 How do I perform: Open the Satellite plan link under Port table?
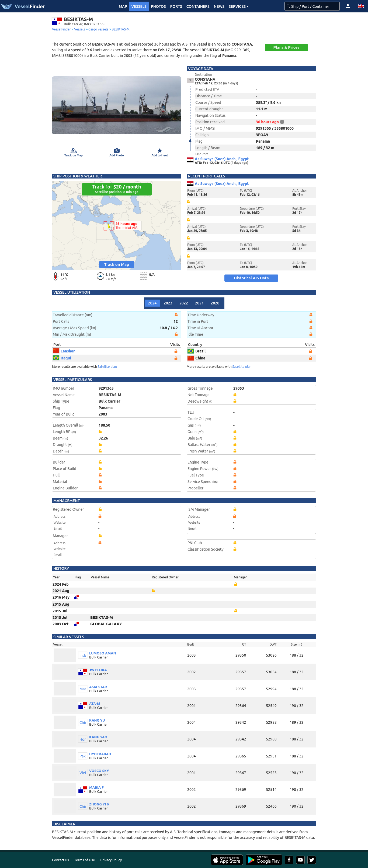pos(107,367)
